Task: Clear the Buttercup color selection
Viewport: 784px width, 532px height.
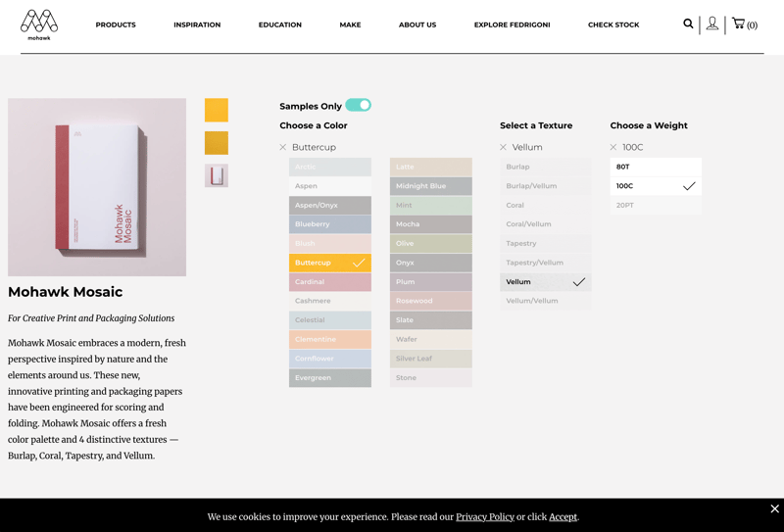Action: click(283, 147)
